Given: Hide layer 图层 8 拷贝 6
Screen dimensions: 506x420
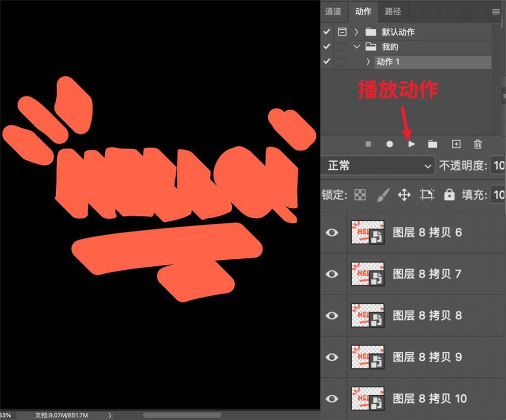Looking at the screenshot, I should click(332, 232).
